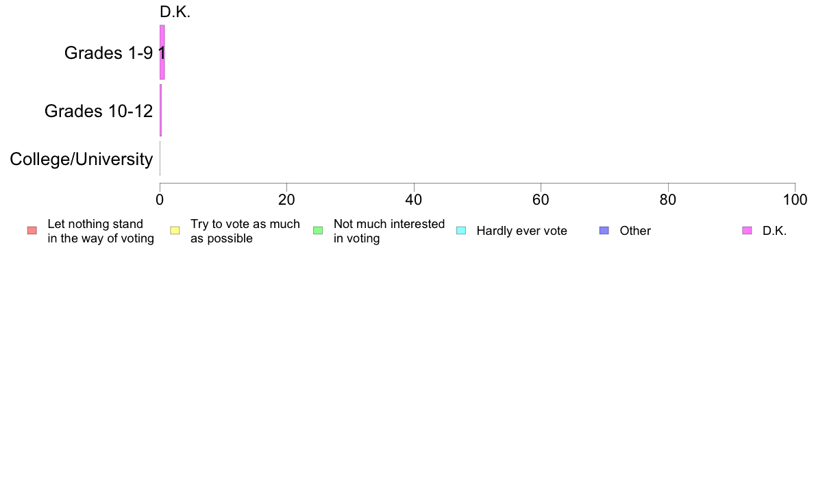Click 'Not much interested in voting' legend text
The height and width of the screenshot is (504, 814).
tap(388, 231)
